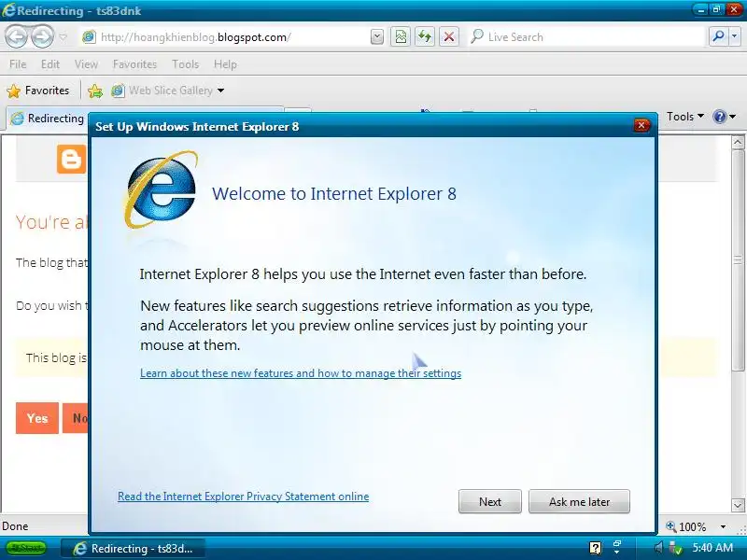Open the command bar Tools dropdown

(685, 117)
